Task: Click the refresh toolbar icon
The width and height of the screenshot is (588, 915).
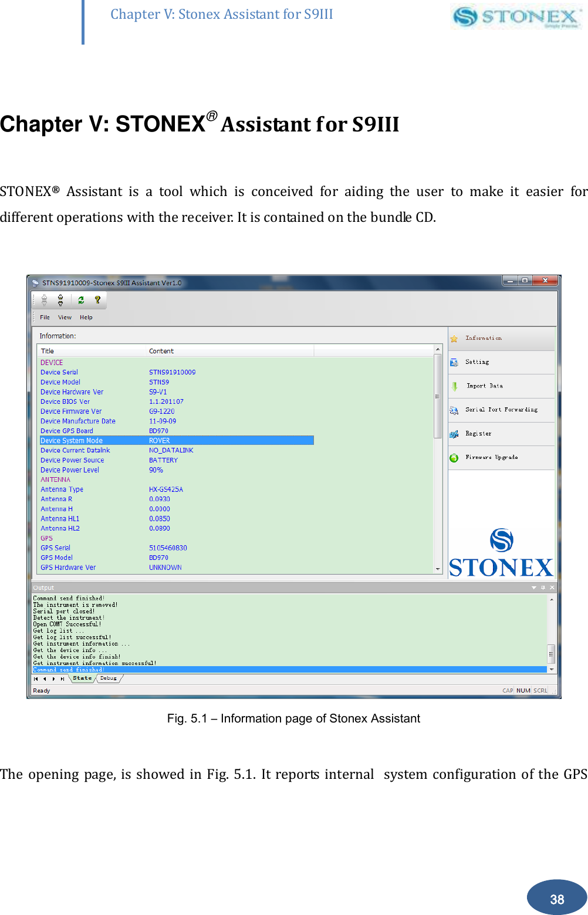Action: [x=81, y=301]
